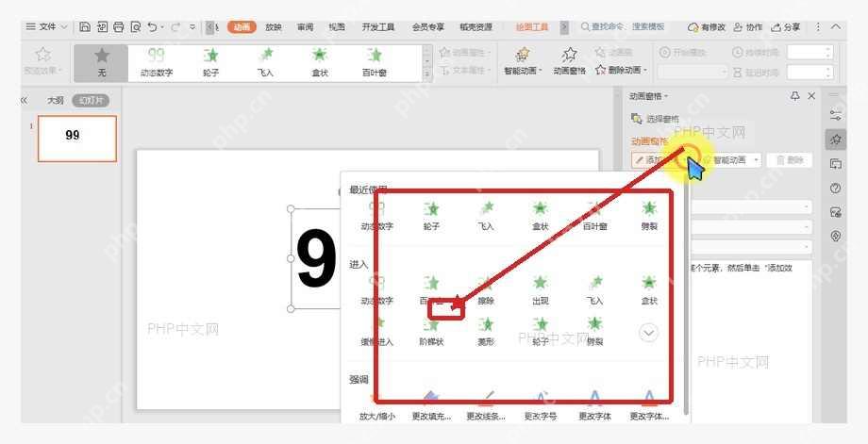Choose 轮子 entrance effect under 进入

pos(540,332)
